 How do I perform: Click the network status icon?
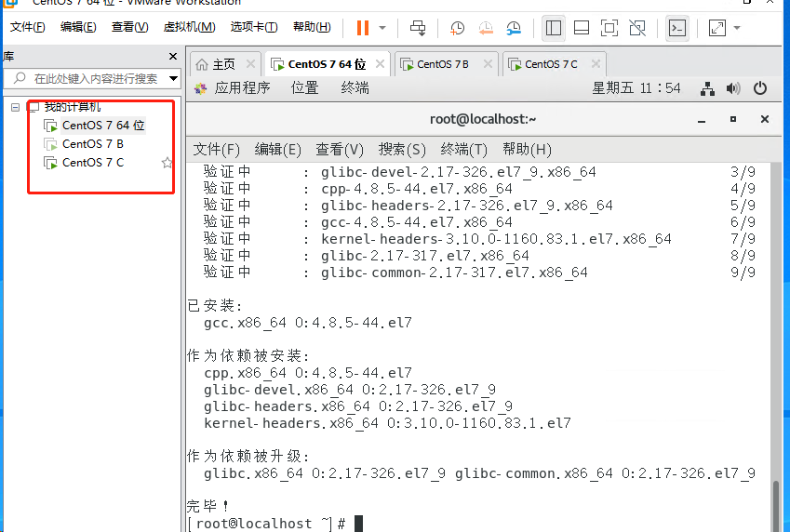(x=707, y=89)
